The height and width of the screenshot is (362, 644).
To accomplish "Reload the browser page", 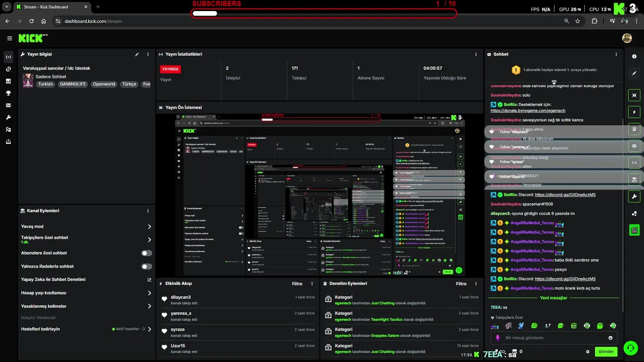I will point(31,21).
